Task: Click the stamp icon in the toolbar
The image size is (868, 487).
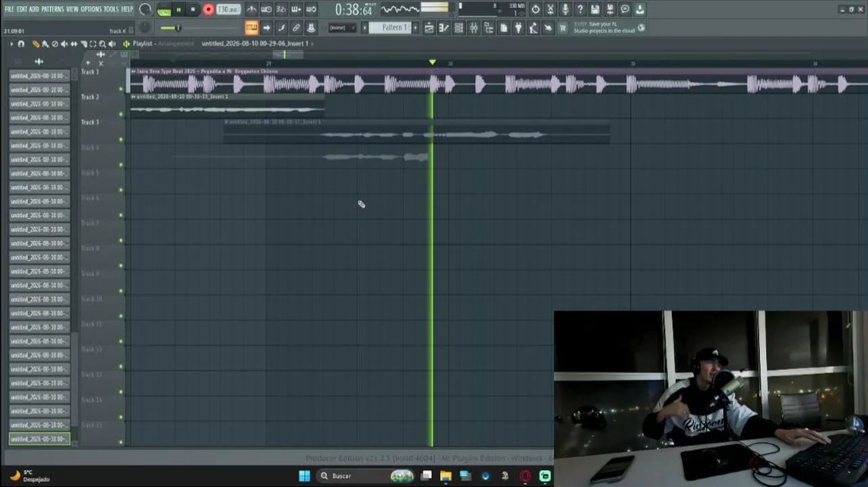Action: [311, 28]
